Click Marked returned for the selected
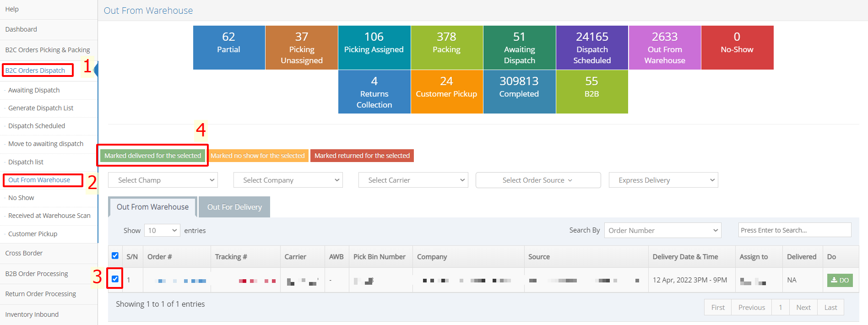Viewport: 868px width, 325px height. pyautogui.click(x=362, y=156)
